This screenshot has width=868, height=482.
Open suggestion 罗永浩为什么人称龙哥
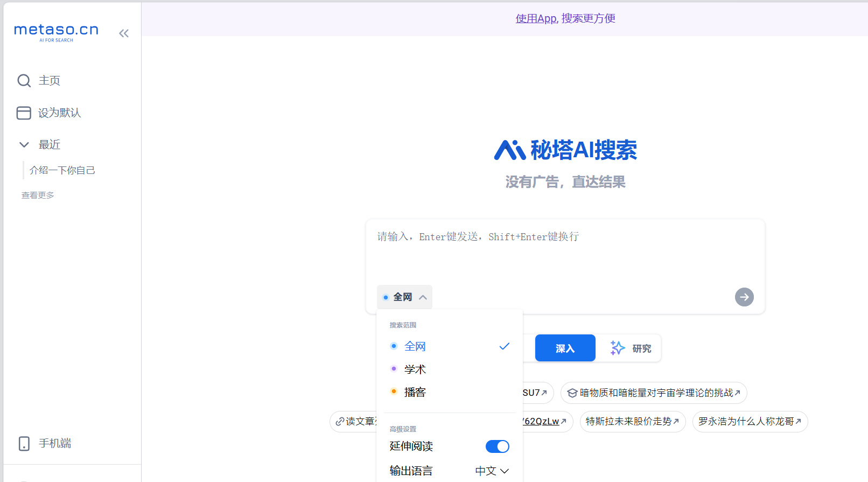750,421
